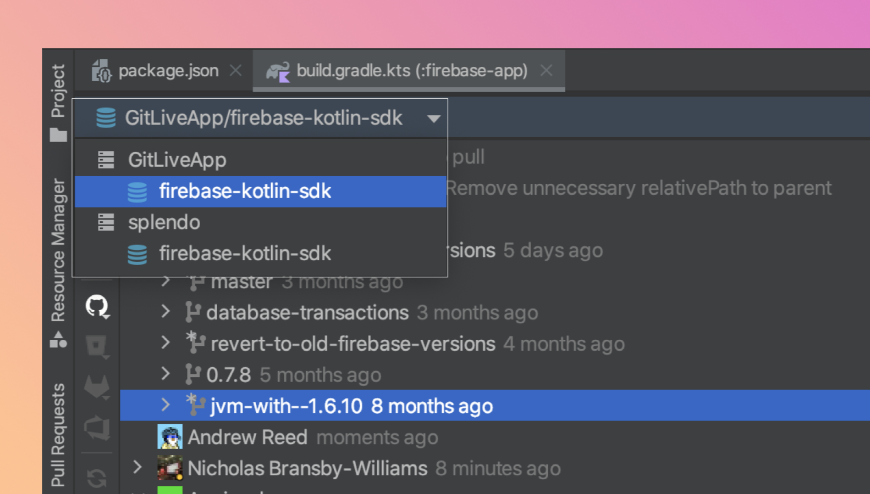Image resolution: width=870 pixels, height=494 pixels.
Task: Click Nicholas Bransby-Williams' avatar icon
Action: click(171, 468)
